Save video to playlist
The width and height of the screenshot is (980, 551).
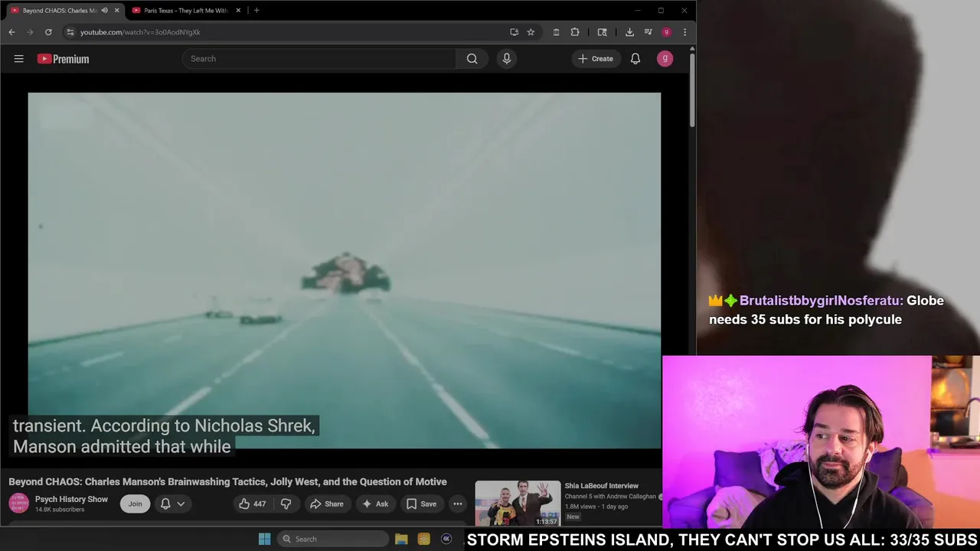(x=421, y=504)
